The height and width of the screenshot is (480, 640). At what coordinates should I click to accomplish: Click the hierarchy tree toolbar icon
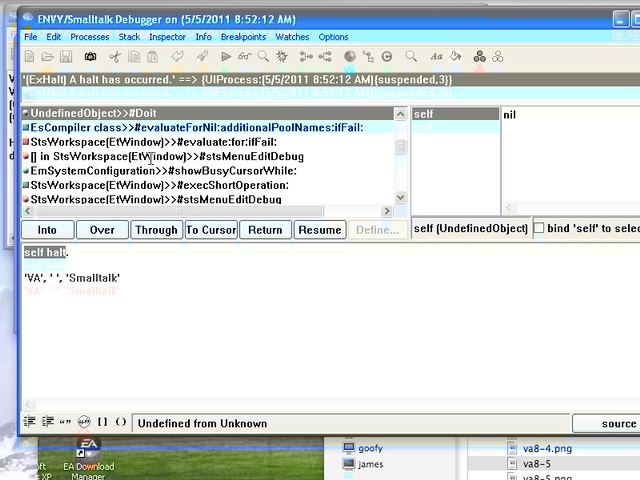click(x=368, y=56)
